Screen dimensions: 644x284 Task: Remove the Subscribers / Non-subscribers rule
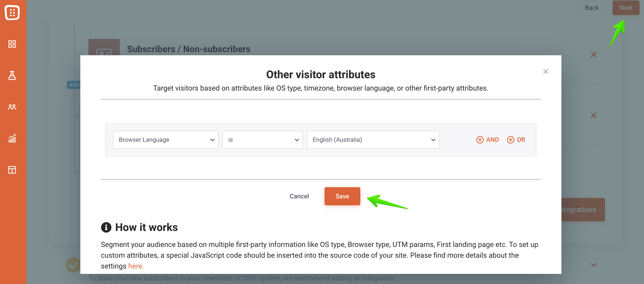594,55
